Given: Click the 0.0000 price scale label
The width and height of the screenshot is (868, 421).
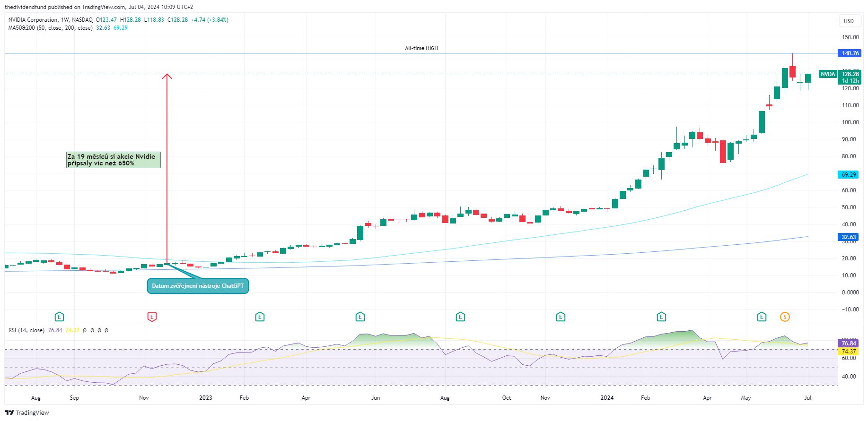Looking at the screenshot, I should [850, 292].
